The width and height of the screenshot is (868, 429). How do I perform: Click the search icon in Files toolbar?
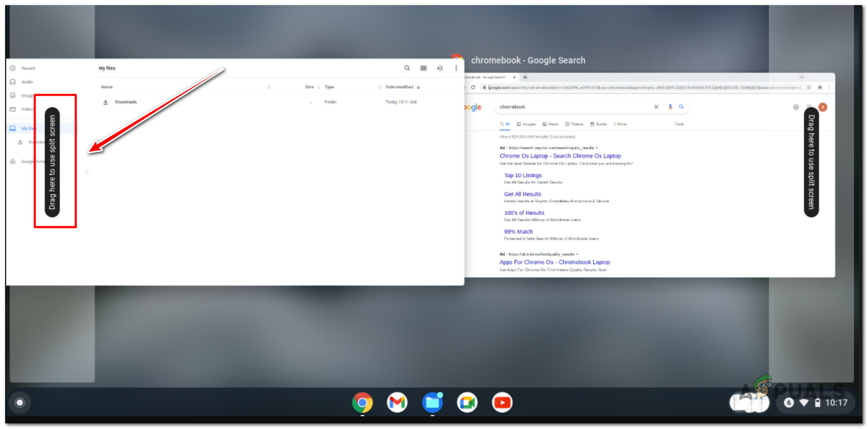tap(407, 68)
